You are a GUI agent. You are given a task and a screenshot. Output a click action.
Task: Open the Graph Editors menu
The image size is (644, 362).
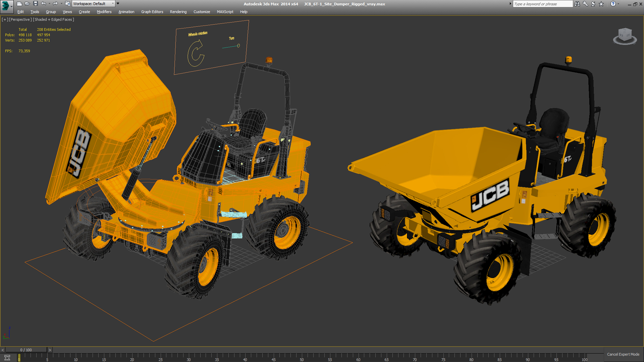tap(152, 12)
